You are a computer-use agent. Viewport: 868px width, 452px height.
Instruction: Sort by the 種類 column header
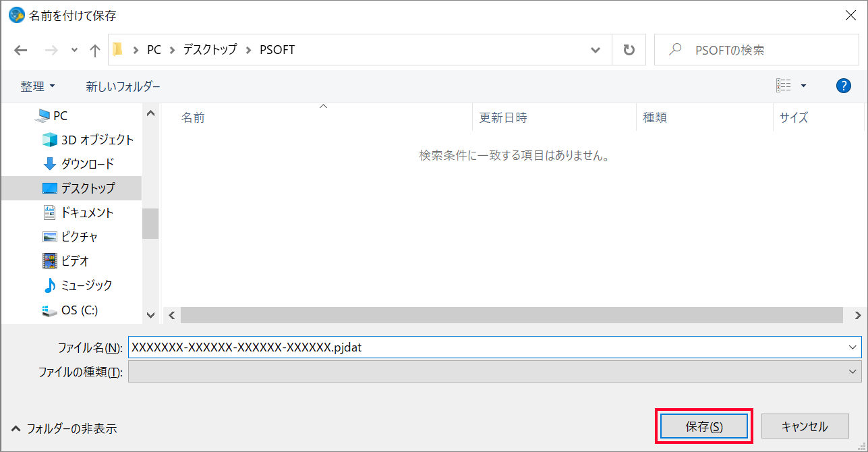pos(655,117)
